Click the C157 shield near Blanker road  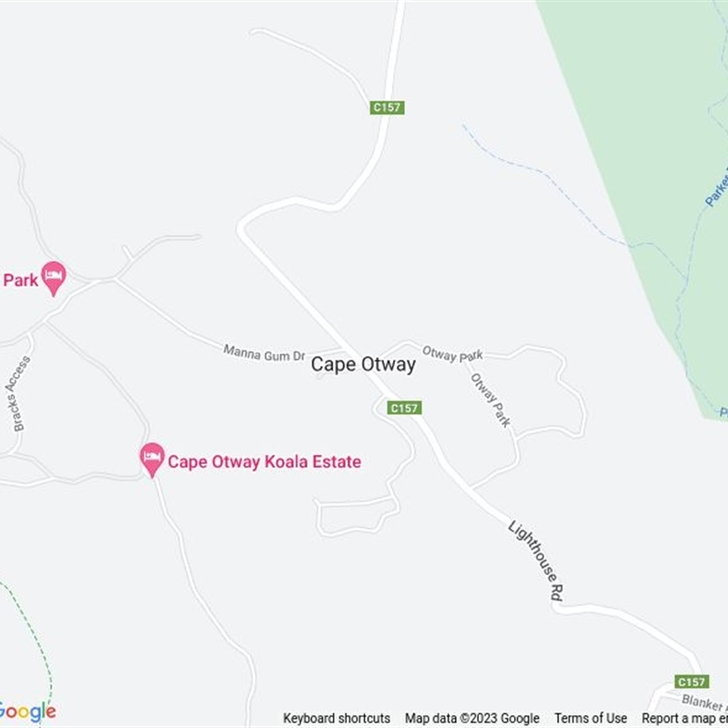[x=692, y=682]
